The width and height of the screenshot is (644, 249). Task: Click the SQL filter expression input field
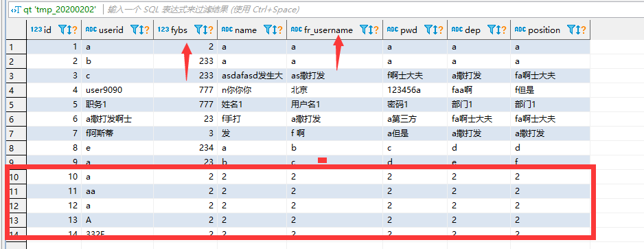[x=373, y=9]
